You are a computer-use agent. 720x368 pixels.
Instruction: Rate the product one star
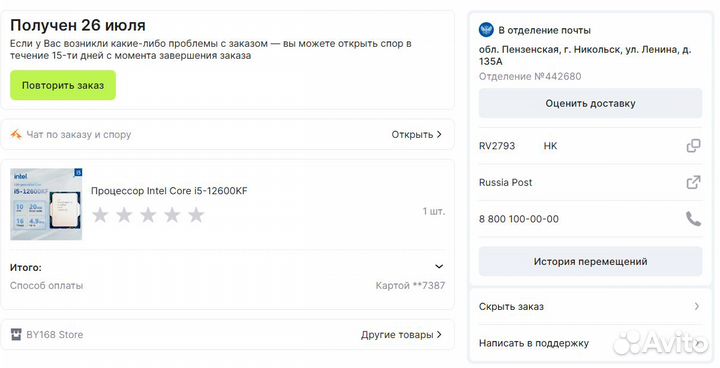[x=100, y=215]
